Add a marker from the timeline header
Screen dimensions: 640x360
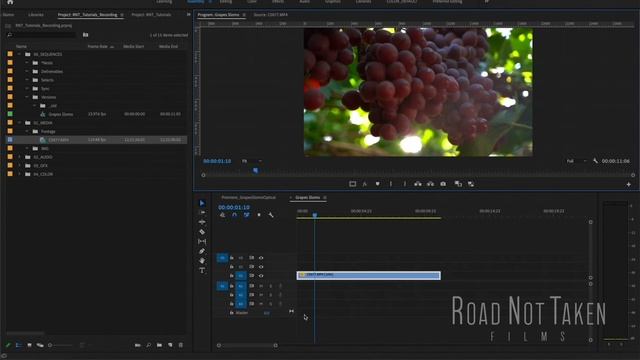[259, 215]
